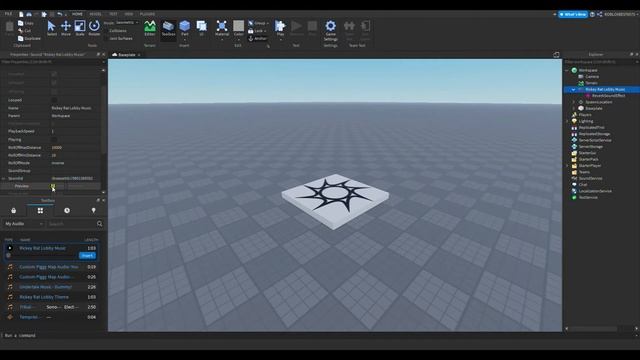
Task: Play the selected Rickey Rat Lobby Music audio
Action: pos(10,248)
